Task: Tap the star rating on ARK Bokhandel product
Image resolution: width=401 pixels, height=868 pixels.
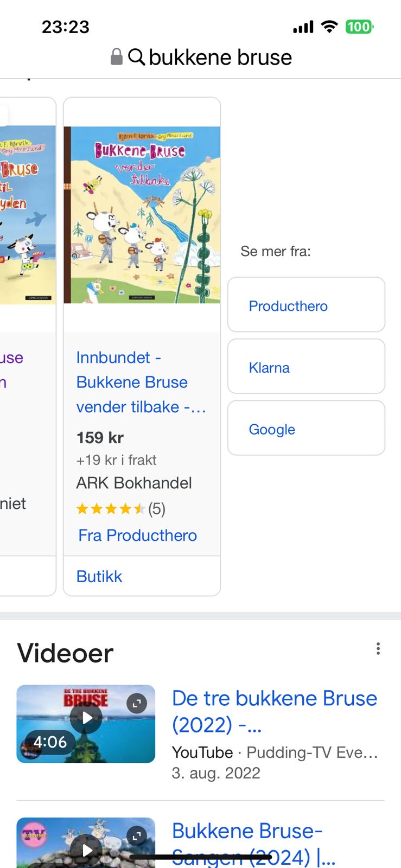Action: [x=110, y=509]
